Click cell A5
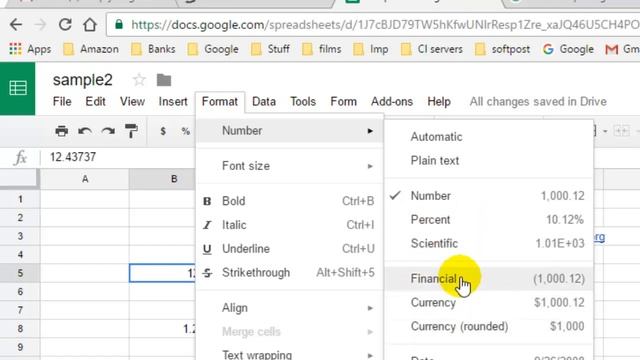 (x=85, y=273)
